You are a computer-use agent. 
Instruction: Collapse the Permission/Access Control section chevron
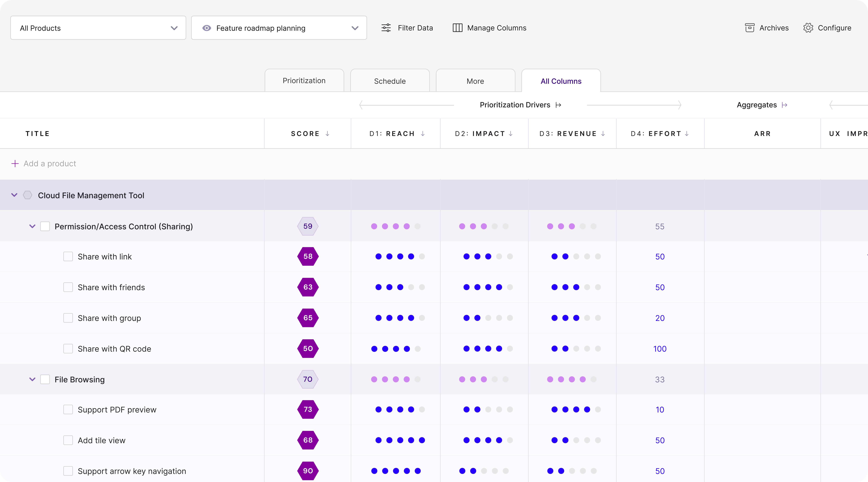[32, 226]
